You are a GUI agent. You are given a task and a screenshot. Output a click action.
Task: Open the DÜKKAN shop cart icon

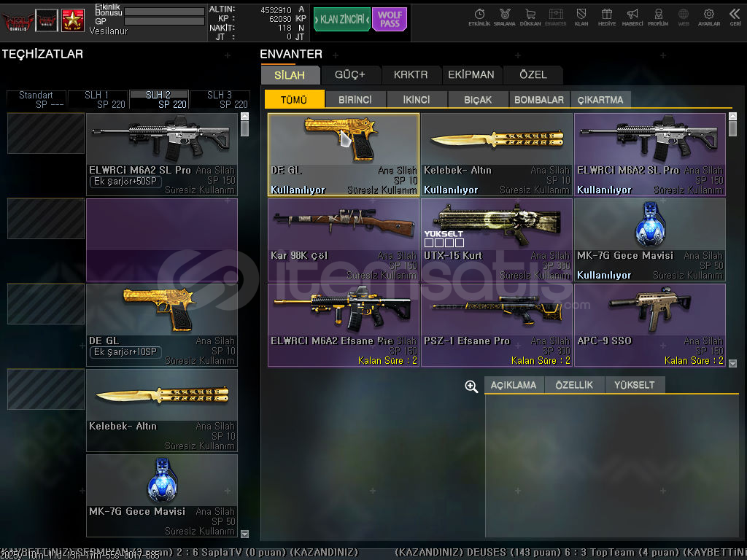(x=530, y=17)
